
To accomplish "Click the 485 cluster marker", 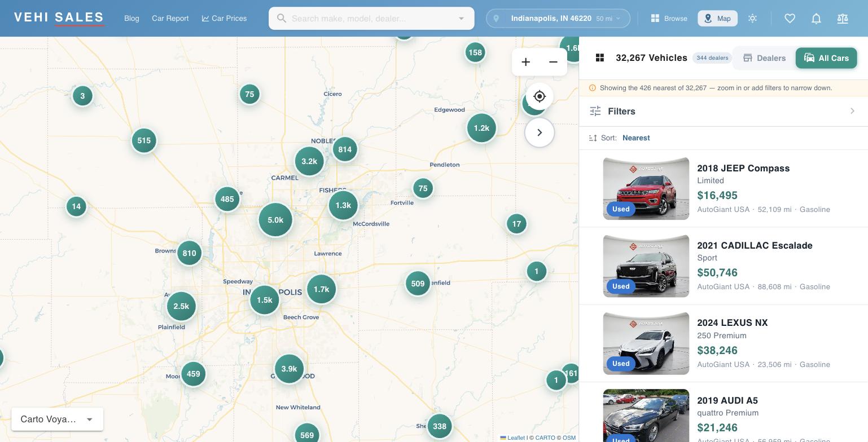I will coord(227,199).
